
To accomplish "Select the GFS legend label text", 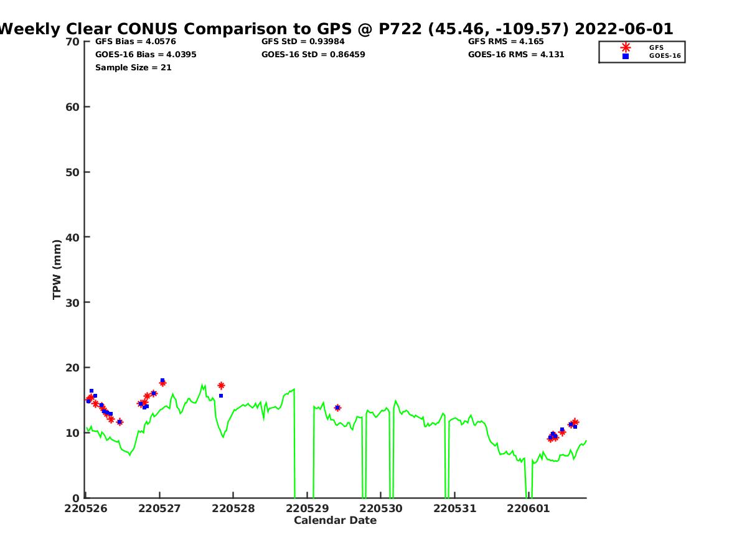I will click(x=656, y=47).
